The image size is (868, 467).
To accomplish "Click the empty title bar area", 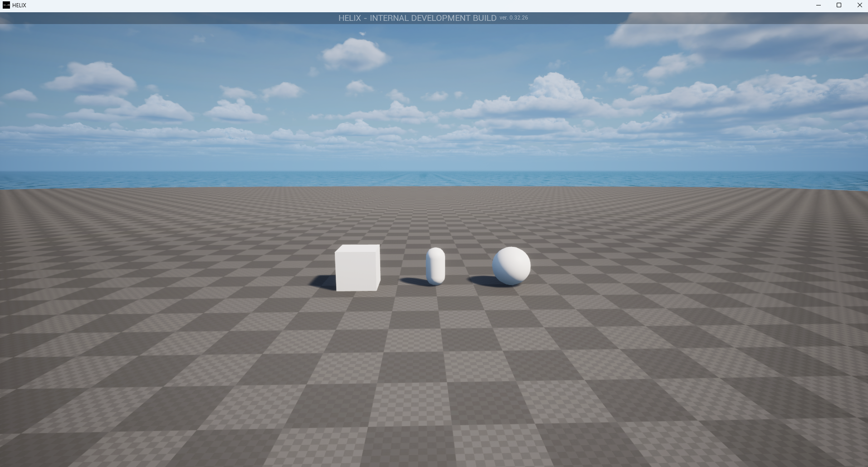I will (x=408, y=5).
